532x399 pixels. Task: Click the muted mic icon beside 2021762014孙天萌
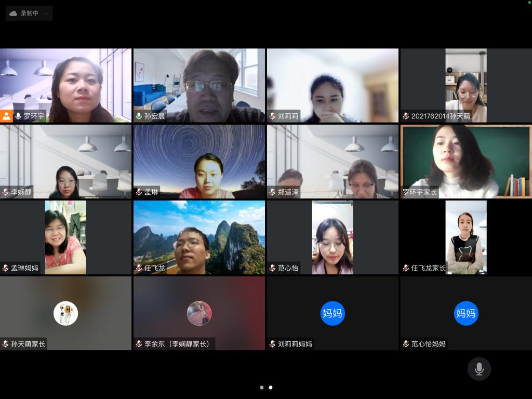pos(406,116)
